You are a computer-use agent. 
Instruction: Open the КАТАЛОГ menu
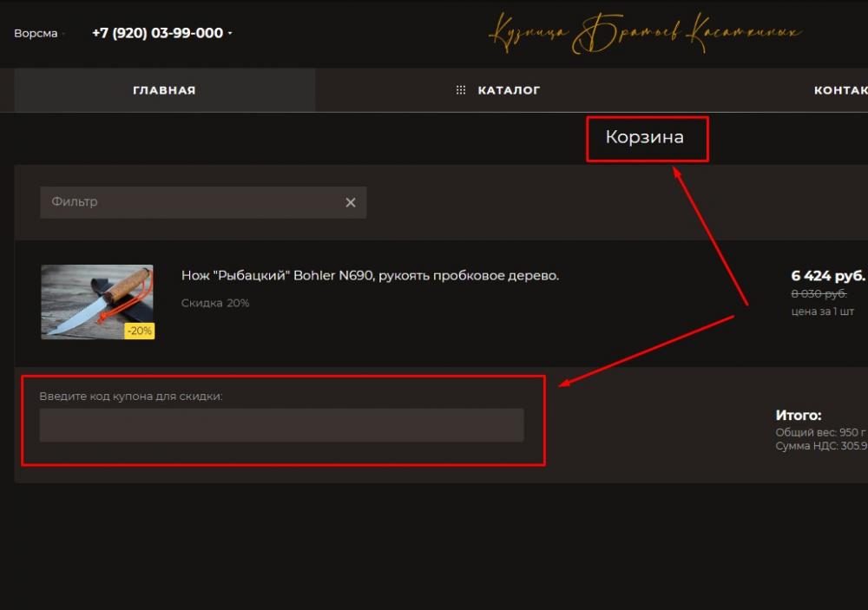coord(509,90)
